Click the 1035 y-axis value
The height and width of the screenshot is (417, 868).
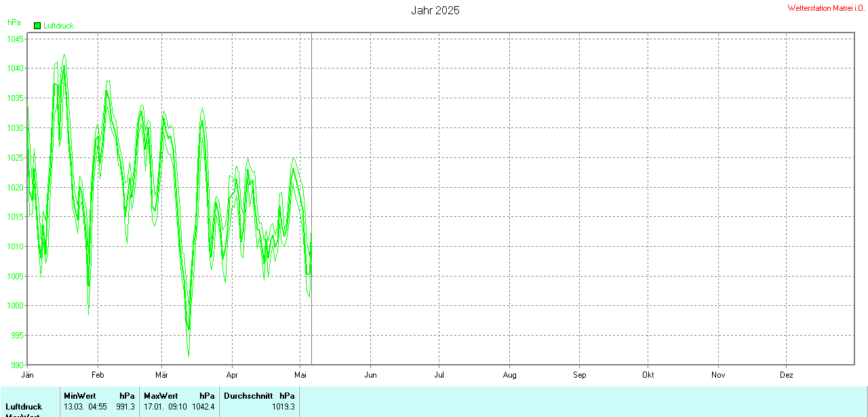tap(16, 98)
